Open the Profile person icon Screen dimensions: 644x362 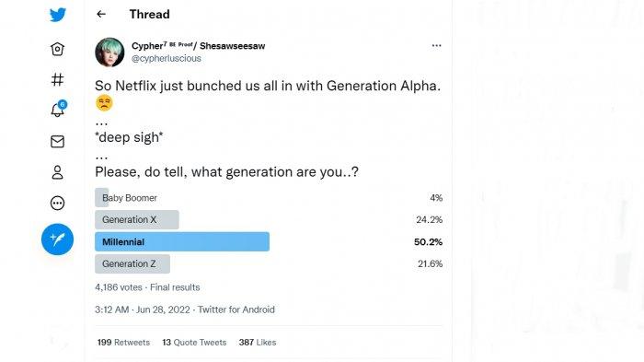point(57,172)
